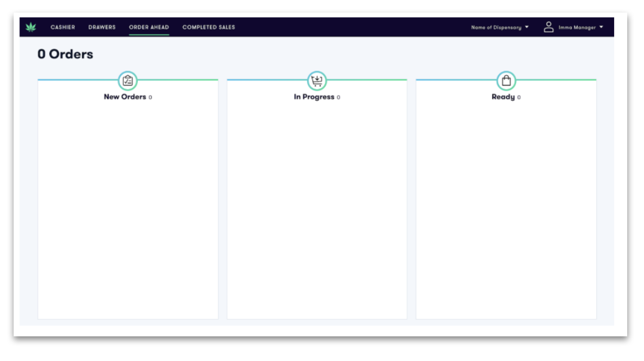The image size is (644, 361).
Task: Click the green cannabis leaf logo
Action: pos(31,27)
